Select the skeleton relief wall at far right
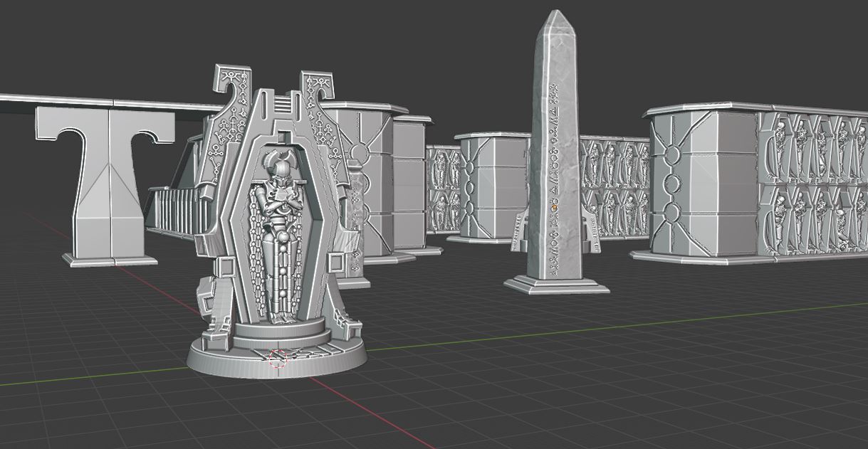 coord(813,184)
